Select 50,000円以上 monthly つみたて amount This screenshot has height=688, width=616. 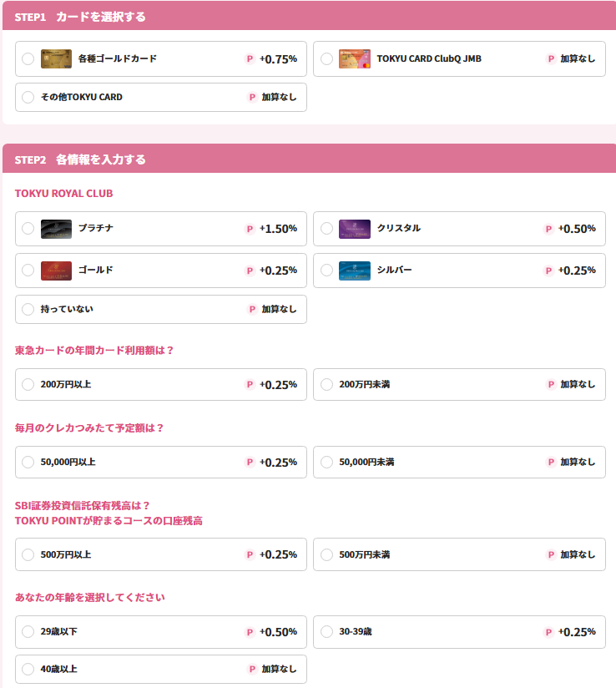click(161, 462)
